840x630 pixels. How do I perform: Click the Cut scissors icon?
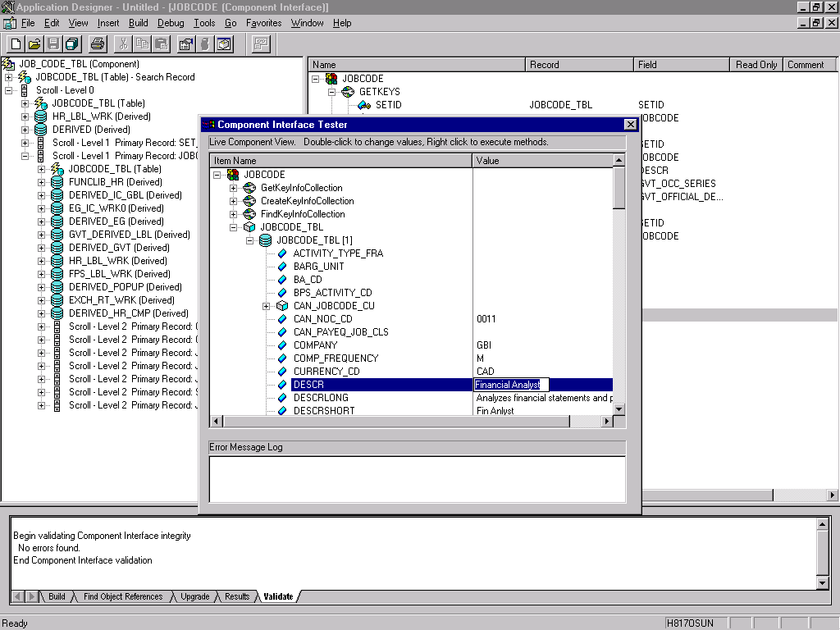[123, 44]
